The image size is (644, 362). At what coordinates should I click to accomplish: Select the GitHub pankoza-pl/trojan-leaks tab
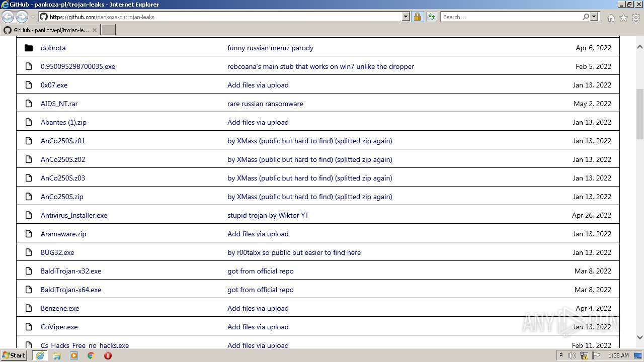[x=50, y=30]
